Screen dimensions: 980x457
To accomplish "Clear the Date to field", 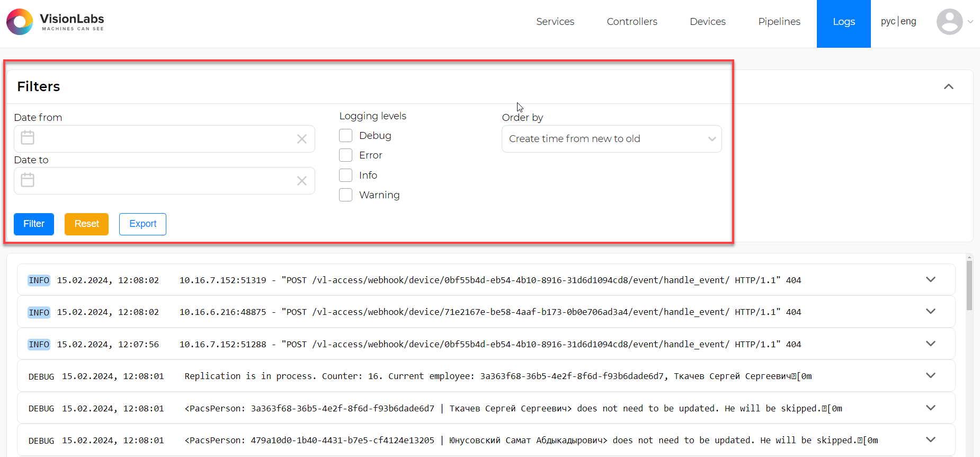I will 302,181.
